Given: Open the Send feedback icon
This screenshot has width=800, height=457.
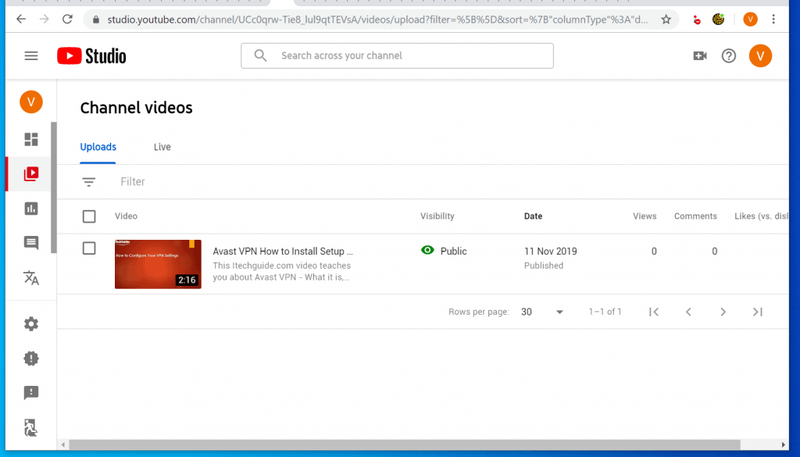Looking at the screenshot, I should tap(31, 393).
